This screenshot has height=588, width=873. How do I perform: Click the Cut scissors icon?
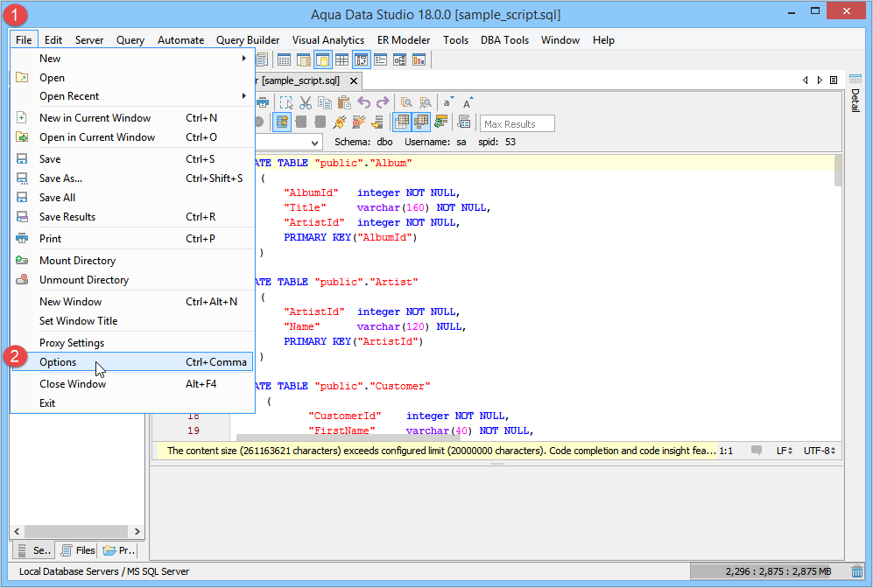pos(306,102)
